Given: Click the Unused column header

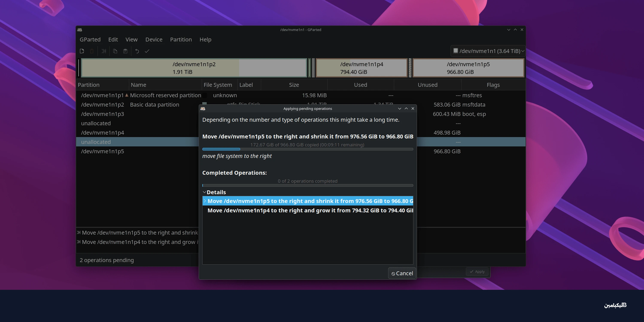Looking at the screenshot, I should point(427,85).
